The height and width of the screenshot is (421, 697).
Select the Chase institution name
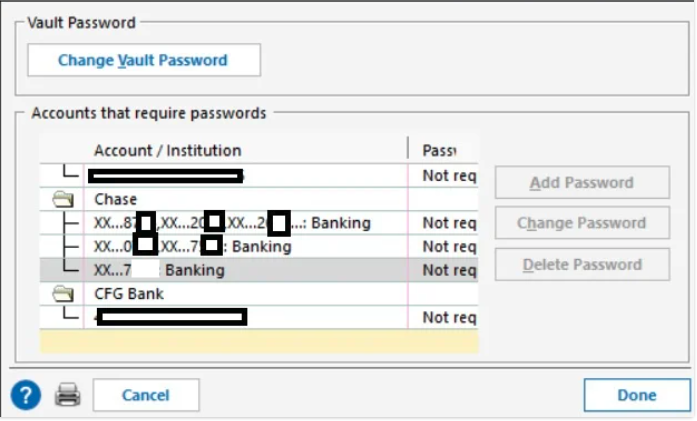point(116,200)
